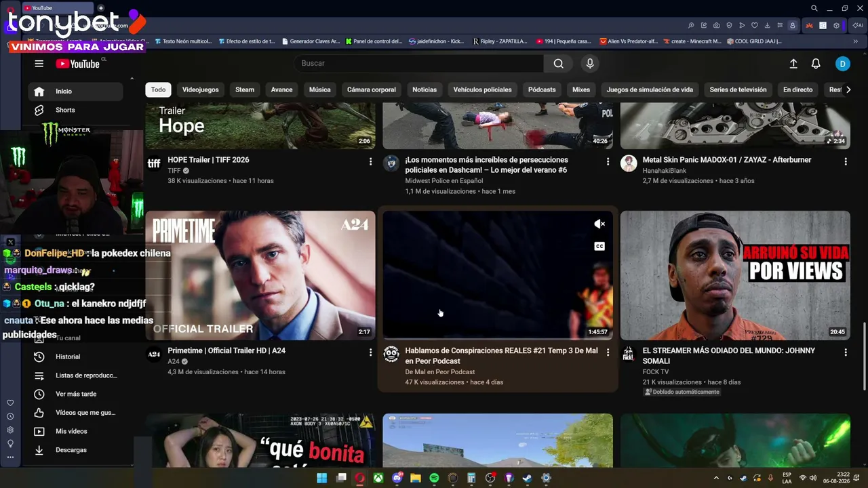Open Spotify from the taskbar
This screenshot has width=868, height=488.
(x=434, y=478)
